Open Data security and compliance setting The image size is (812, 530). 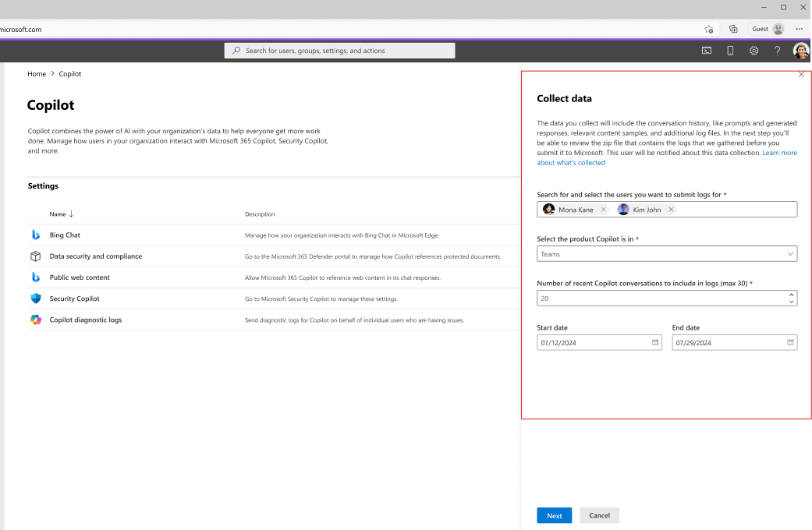(96, 256)
